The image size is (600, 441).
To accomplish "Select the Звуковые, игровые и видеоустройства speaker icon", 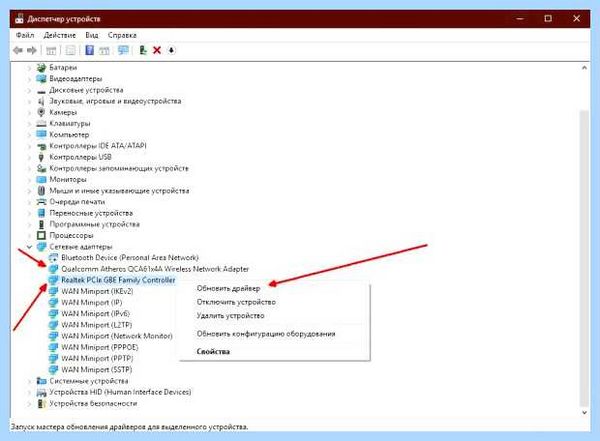I will (41, 101).
